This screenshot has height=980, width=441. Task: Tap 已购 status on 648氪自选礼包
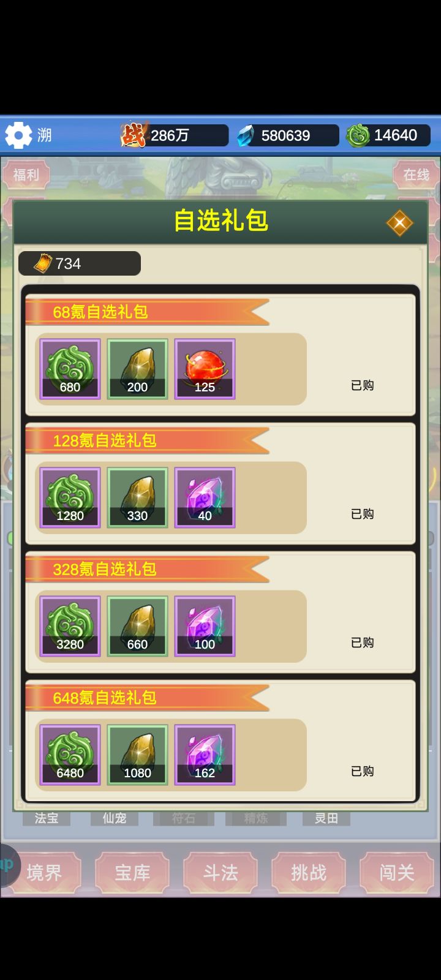click(x=362, y=771)
